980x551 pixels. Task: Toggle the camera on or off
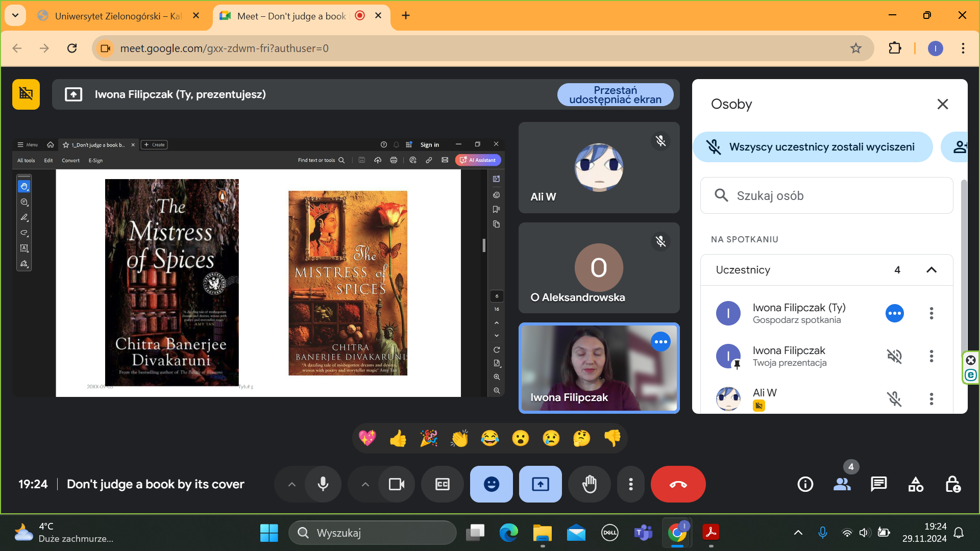[x=397, y=484]
